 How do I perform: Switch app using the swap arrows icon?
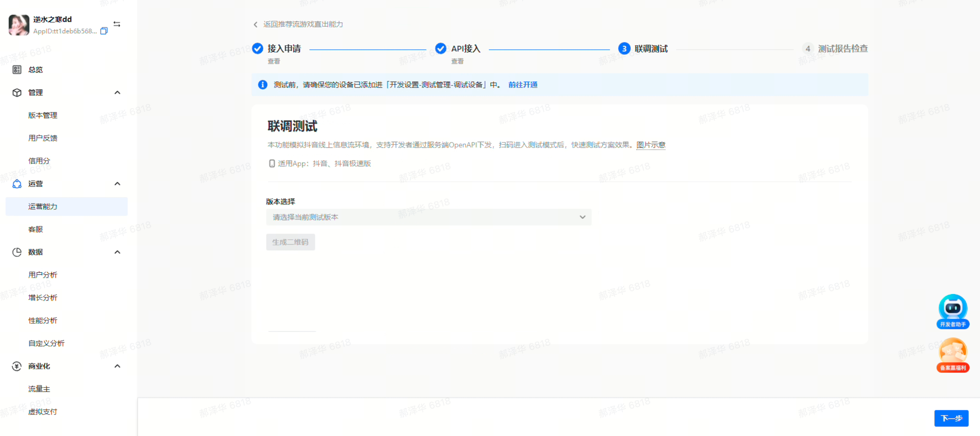[117, 24]
